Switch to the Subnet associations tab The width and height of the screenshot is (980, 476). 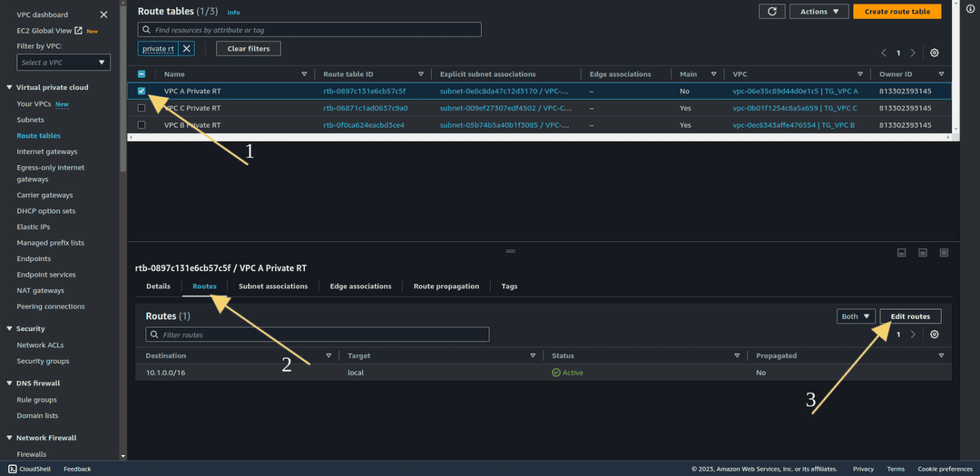tap(273, 286)
